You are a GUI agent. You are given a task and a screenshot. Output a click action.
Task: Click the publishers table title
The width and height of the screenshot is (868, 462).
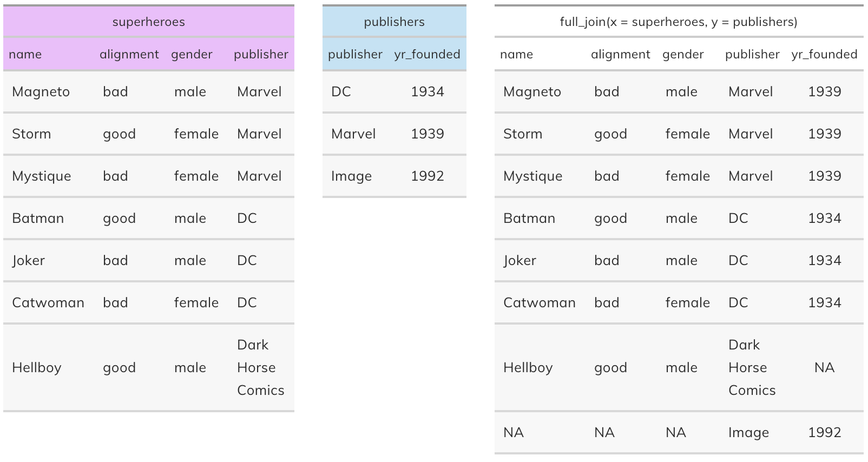click(x=394, y=22)
